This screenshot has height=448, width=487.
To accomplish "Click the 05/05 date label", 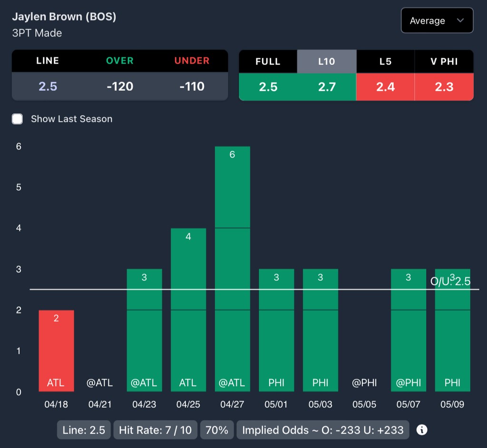I will pos(364,404).
